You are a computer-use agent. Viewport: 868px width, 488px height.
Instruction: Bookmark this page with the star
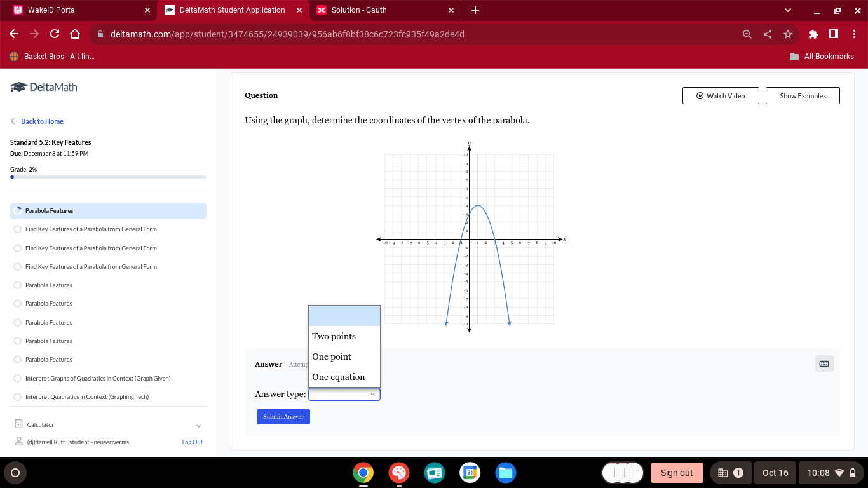tap(788, 34)
